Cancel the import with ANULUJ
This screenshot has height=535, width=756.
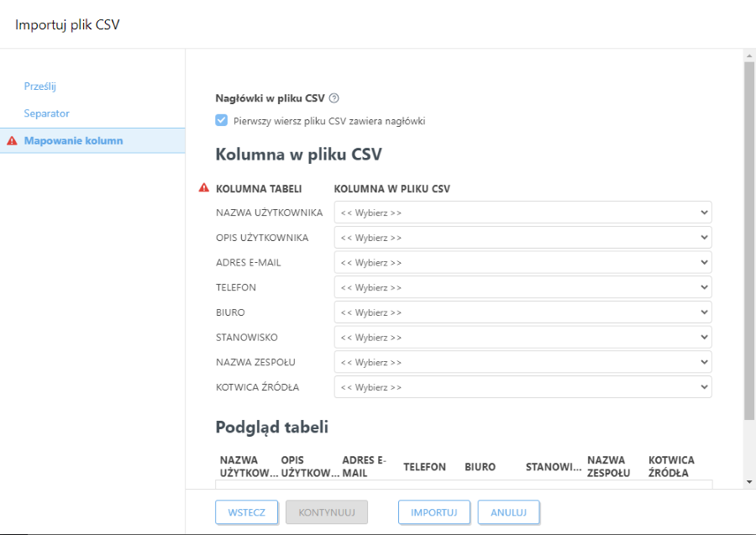coord(508,512)
